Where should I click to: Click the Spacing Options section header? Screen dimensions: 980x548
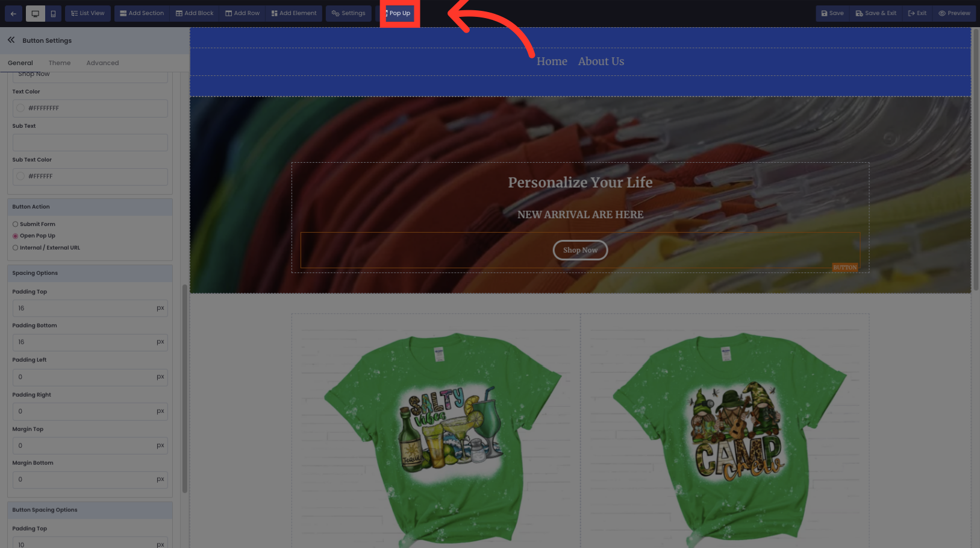[x=90, y=273]
